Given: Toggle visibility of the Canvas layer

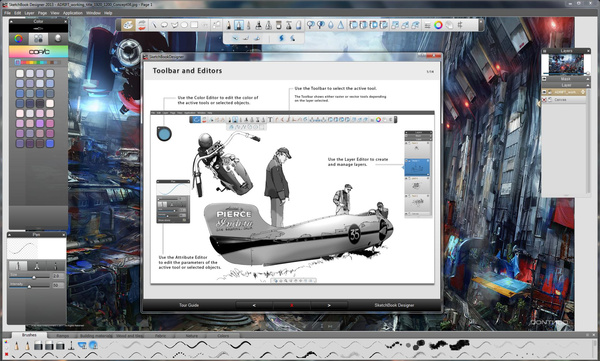Looking at the screenshot, I should click(544, 100).
